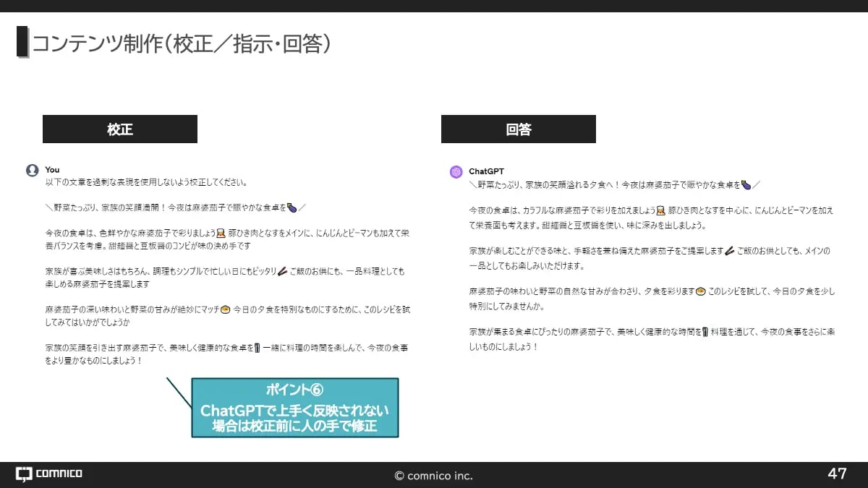Click the text しいものにしましょう！
Image resolution: width=868 pixels, height=488 pixels.
tap(503, 346)
